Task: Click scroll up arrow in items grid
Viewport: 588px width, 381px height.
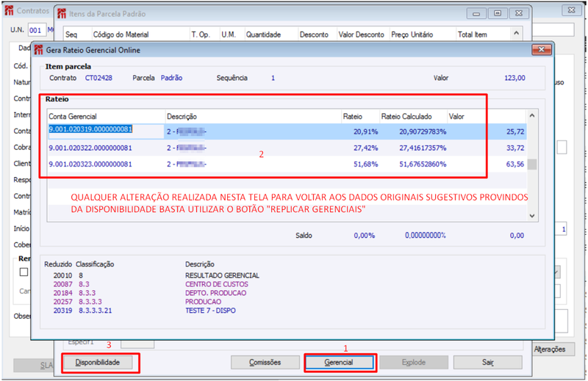Action: coord(517,33)
